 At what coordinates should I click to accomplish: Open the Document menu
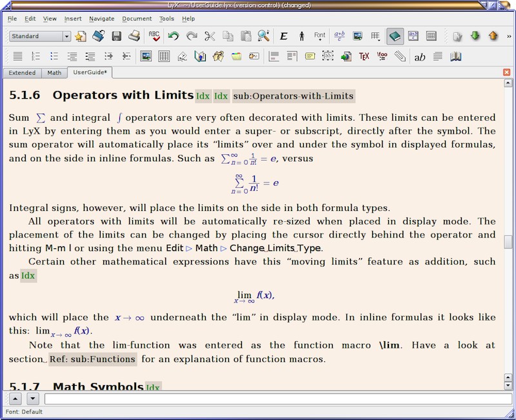coord(137,19)
